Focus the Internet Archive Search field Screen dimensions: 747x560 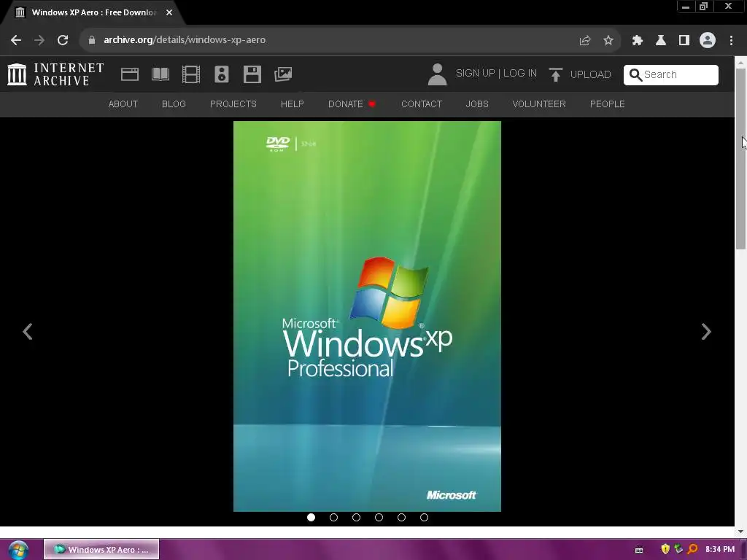click(671, 75)
